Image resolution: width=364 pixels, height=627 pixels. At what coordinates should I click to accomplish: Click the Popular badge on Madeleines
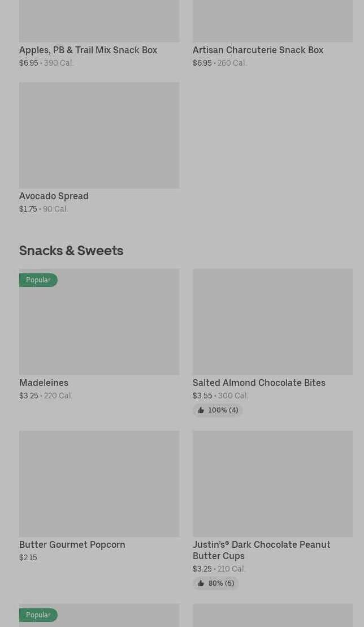(38, 280)
